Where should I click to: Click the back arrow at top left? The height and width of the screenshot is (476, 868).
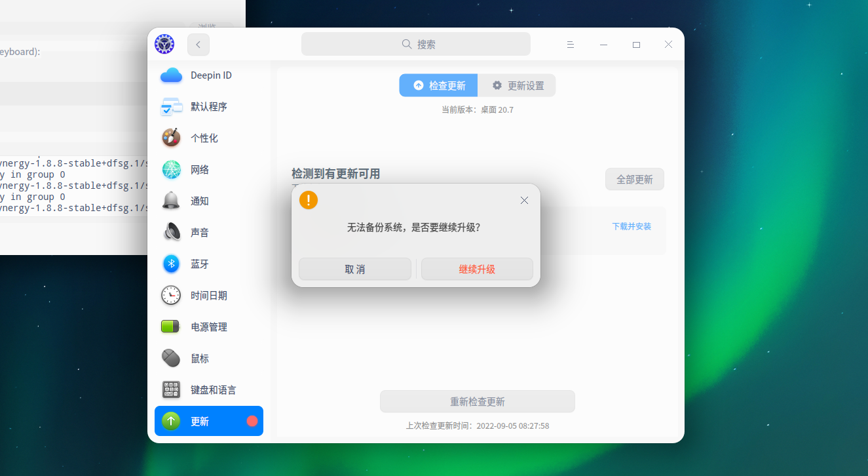coord(198,44)
